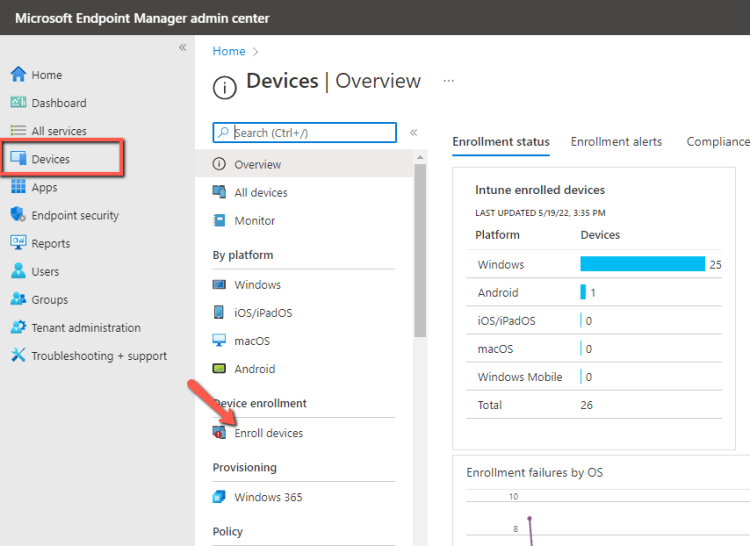Click the Platform column header

click(x=497, y=235)
